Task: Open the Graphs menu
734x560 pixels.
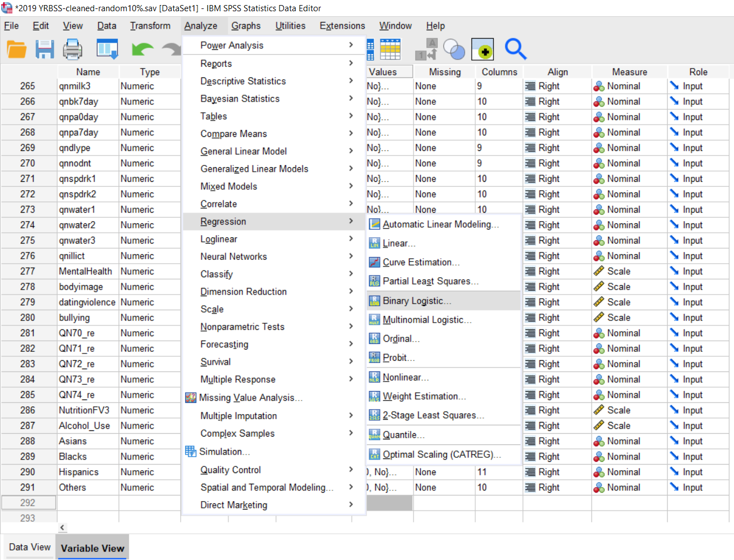Action: [x=246, y=26]
